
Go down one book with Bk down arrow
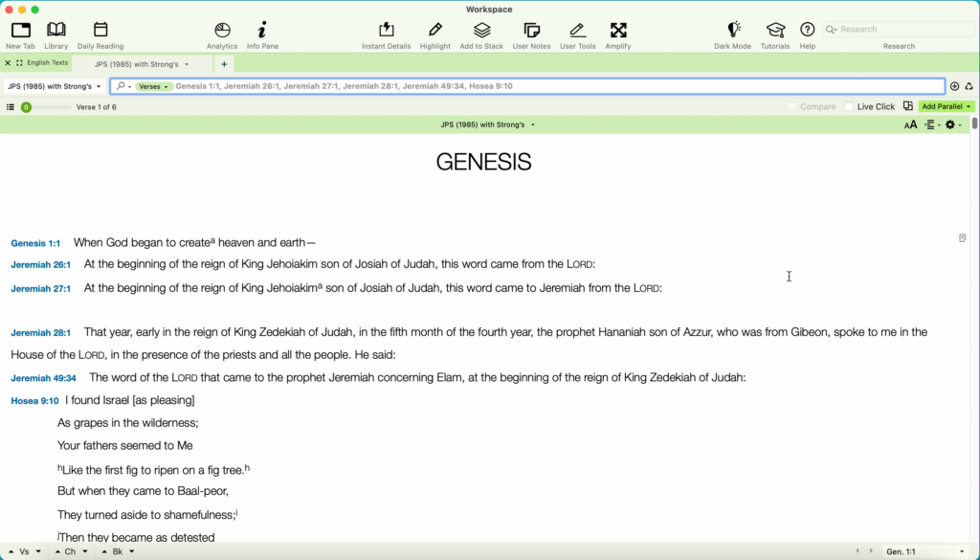pos(131,552)
